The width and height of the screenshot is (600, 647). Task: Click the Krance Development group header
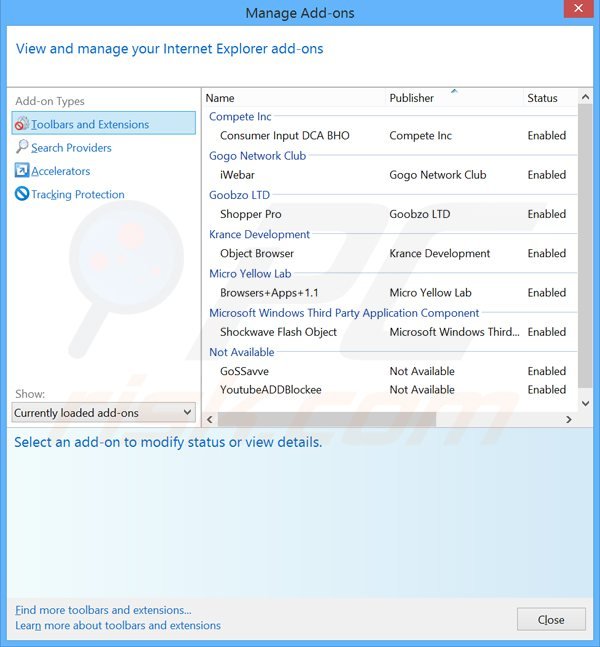click(x=259, y=234)
